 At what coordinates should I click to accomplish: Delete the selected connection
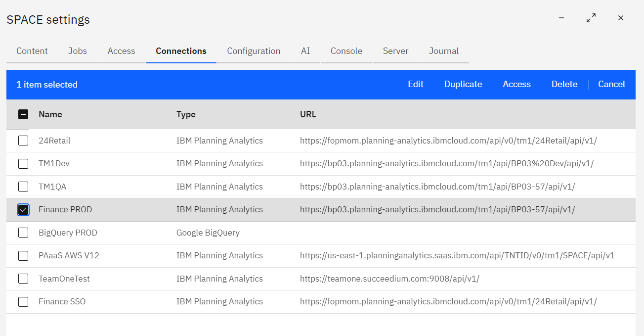564,85
